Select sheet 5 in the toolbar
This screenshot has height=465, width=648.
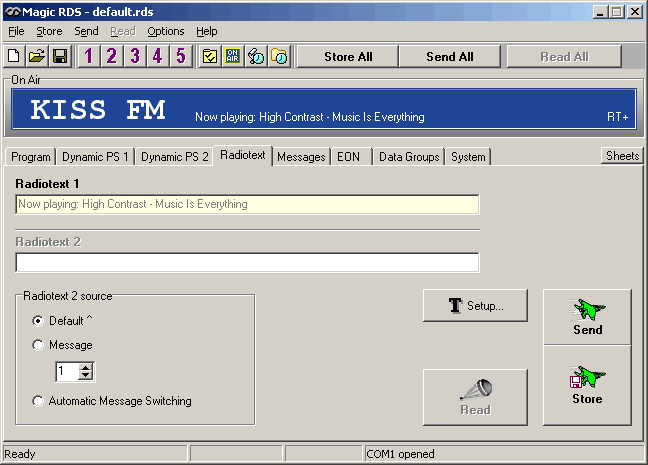pyautogui.click(x=181, y=56)
